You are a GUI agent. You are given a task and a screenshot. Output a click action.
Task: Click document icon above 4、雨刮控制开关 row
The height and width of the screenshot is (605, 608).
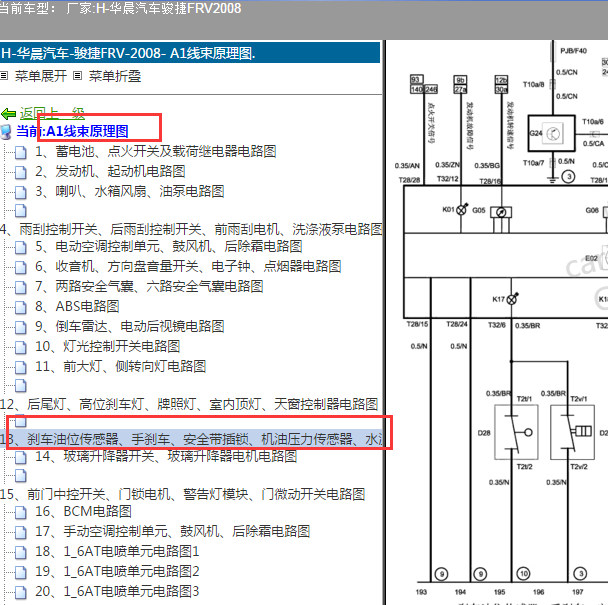click(x=21, y=210)
